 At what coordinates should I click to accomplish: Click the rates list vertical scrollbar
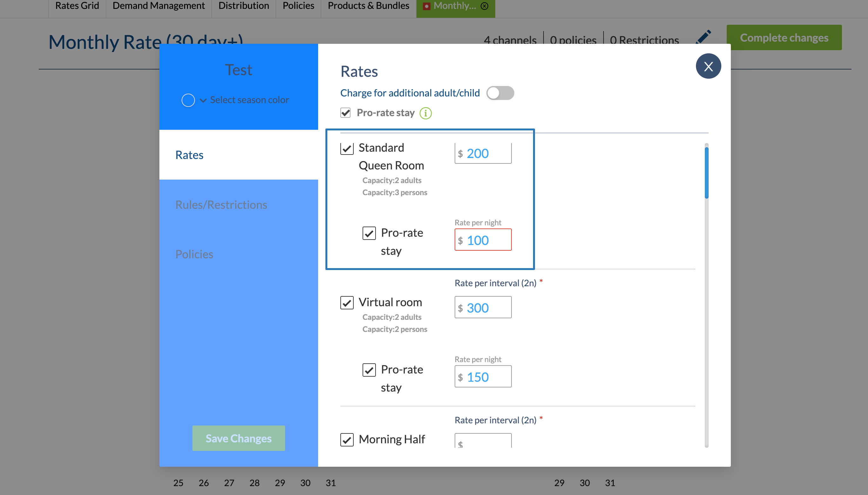tap(706, 173)
